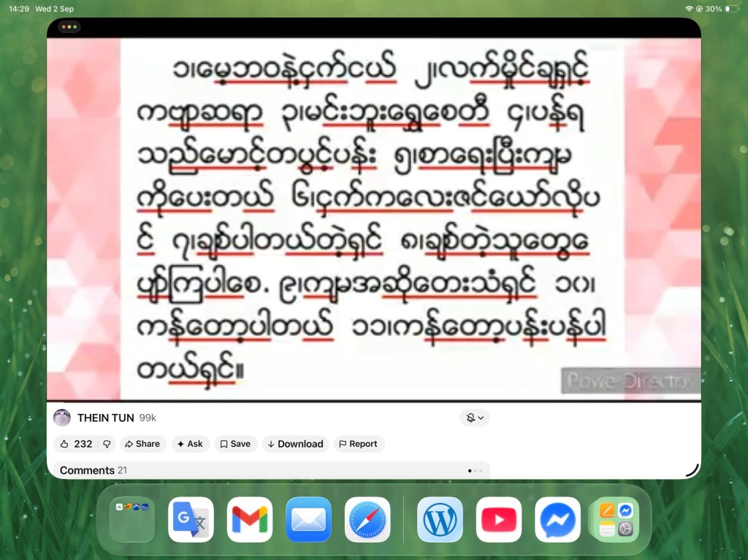Image resolution: width=748 pixels, height=560 pixels.
Task: Click the Download button
Action: (x=295, y=444)
